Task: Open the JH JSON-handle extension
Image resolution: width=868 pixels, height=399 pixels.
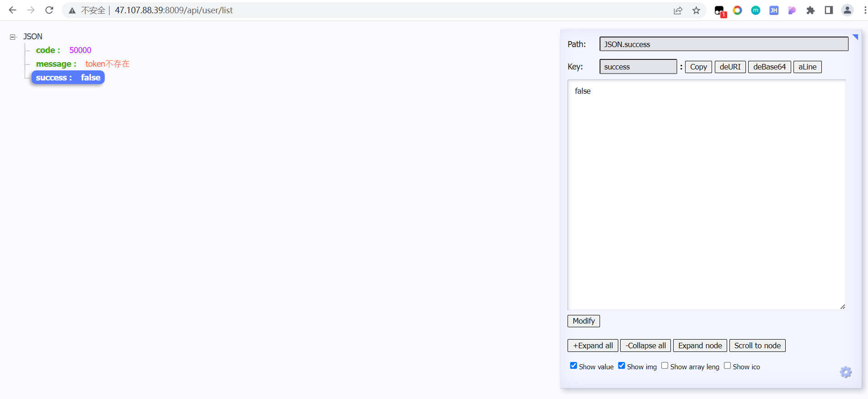Action: coord(774,10)
